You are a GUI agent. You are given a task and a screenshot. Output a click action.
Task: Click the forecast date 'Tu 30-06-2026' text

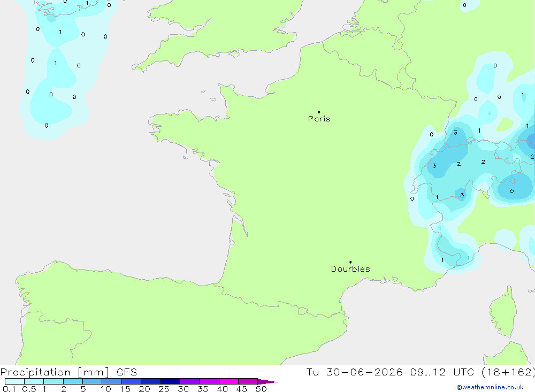click(354, 372)
